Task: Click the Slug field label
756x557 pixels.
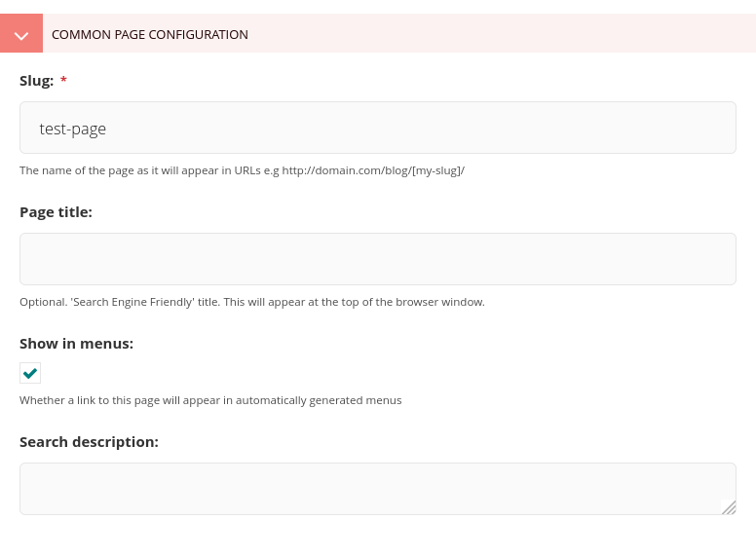Action: (x=36, y=81)
